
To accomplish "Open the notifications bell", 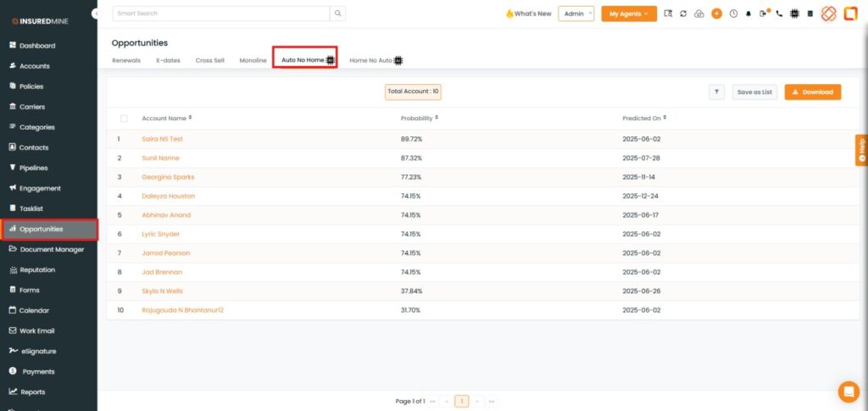I will tap(748, 14).
